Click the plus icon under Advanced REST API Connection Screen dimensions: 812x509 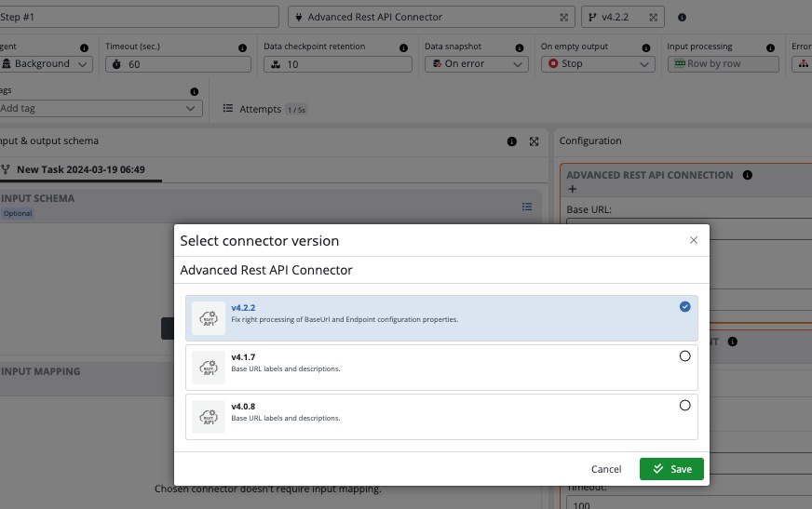[x=572, y=190]
